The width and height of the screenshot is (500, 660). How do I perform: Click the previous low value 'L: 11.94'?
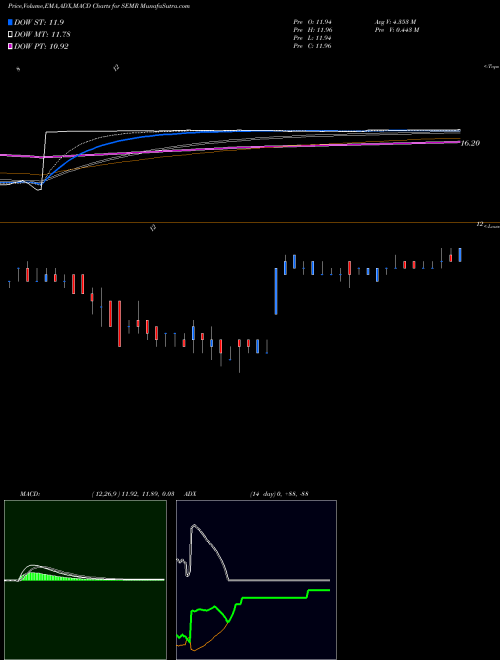[x=321, y=38]
